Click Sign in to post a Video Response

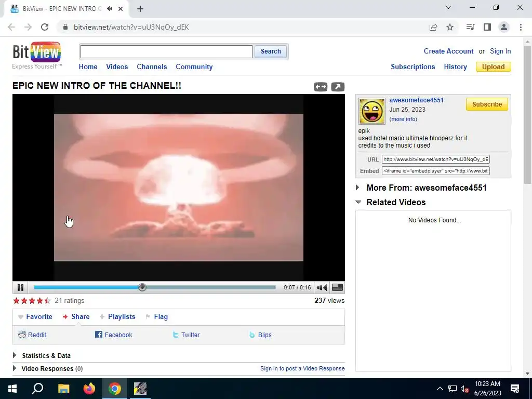[302, 368]
